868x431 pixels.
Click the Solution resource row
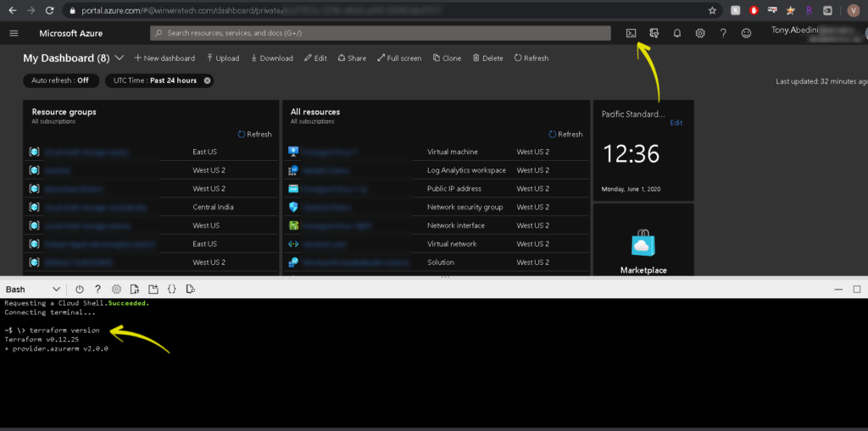pyautogui.click(x=436, y=262)
